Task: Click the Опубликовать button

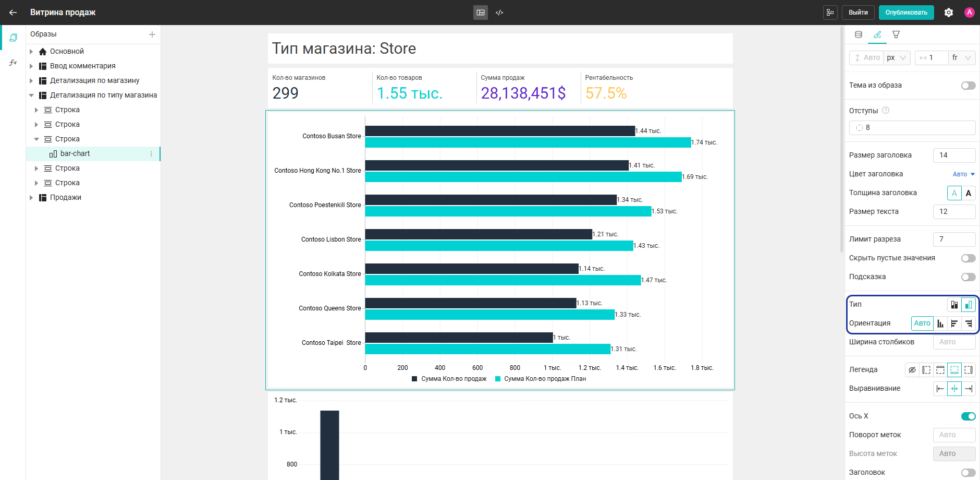Action: click(906, 13)
